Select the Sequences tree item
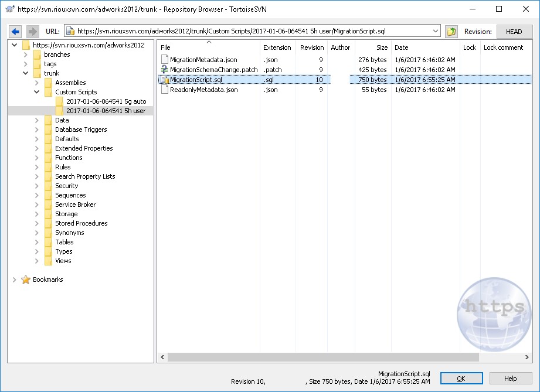Viewport: 540px width, 392px height. [70, 195]
